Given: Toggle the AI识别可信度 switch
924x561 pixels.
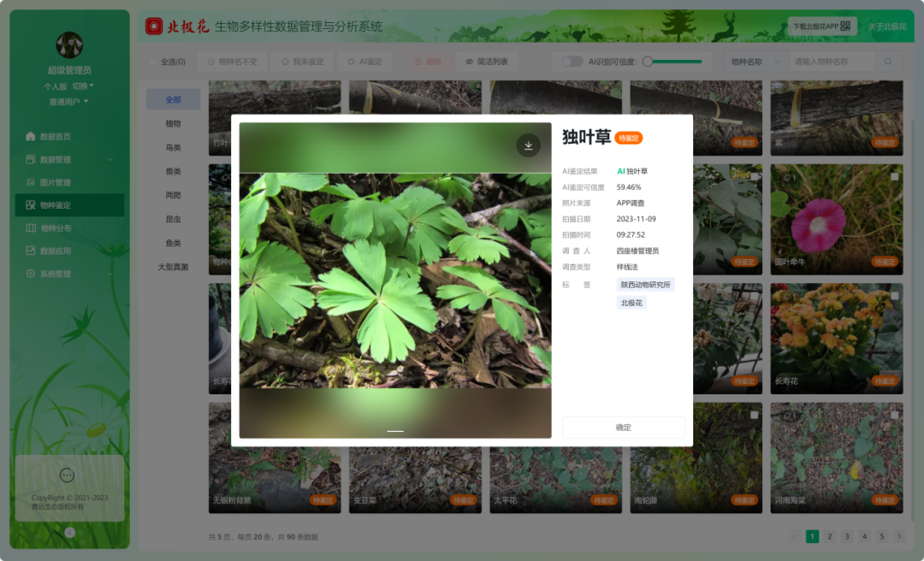Looking at the screenshot, I should point(571,62).
